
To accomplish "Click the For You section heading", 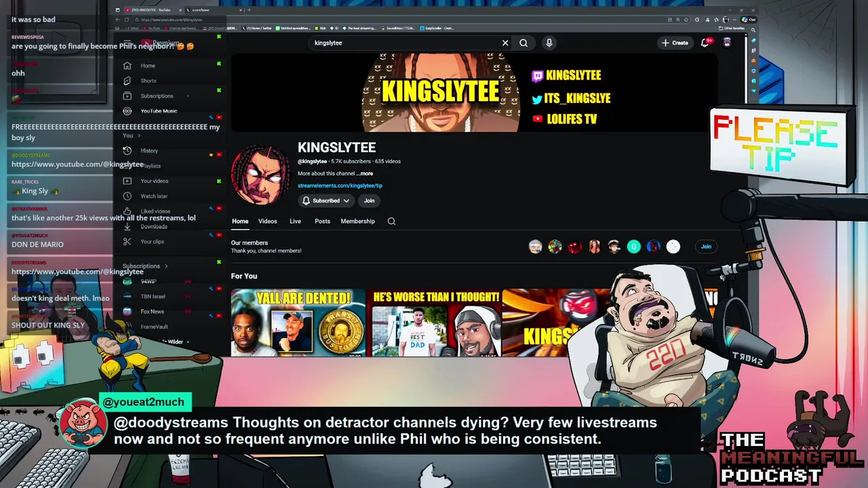I will point(244,276).
